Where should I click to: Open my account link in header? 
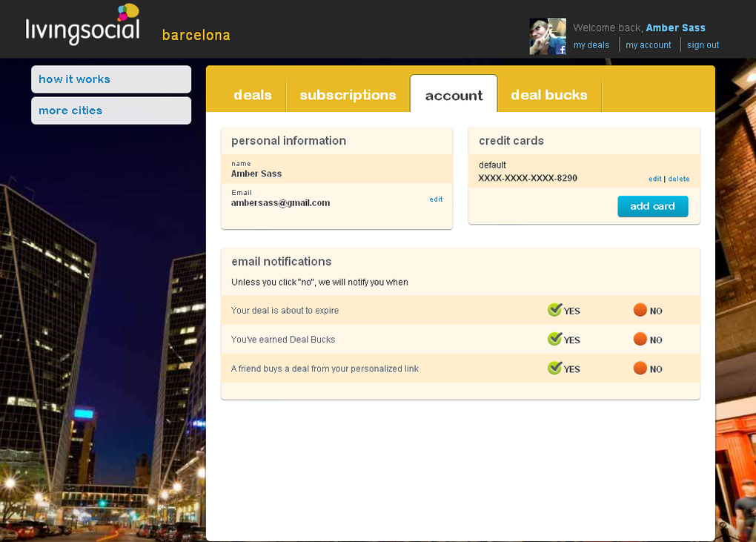coord(648,44)
